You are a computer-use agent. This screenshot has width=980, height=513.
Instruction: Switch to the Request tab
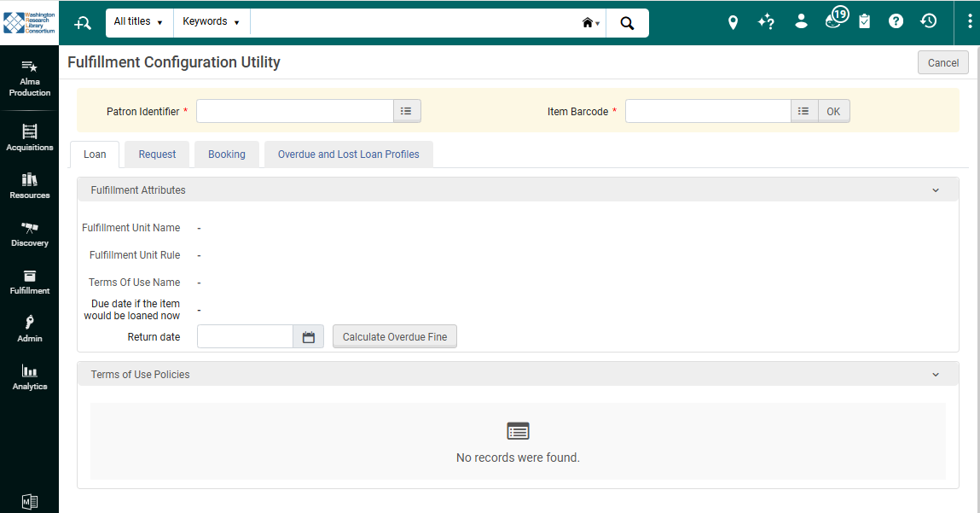157,154
